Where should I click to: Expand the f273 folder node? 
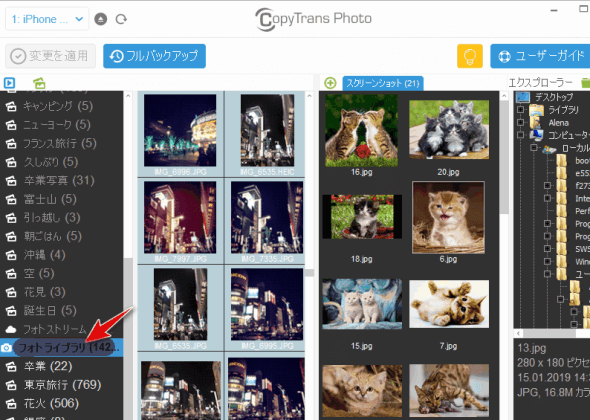click(547, 186)
